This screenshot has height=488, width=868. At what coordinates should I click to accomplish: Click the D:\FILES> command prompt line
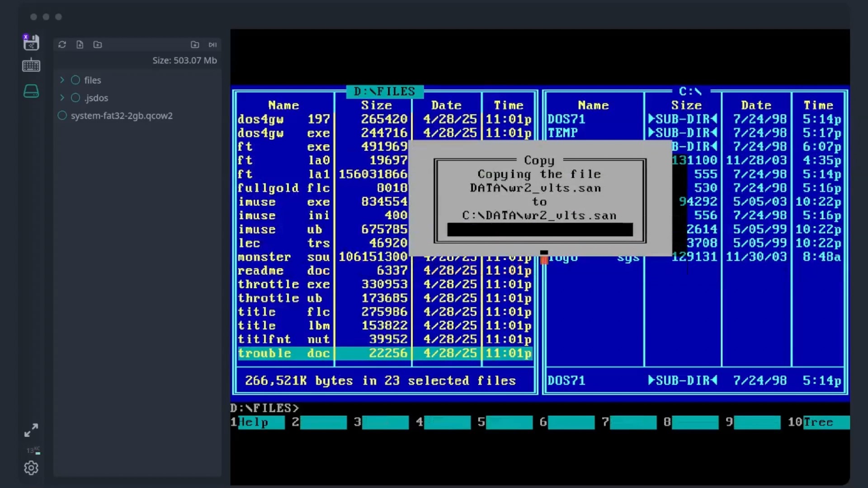(264, 408)
